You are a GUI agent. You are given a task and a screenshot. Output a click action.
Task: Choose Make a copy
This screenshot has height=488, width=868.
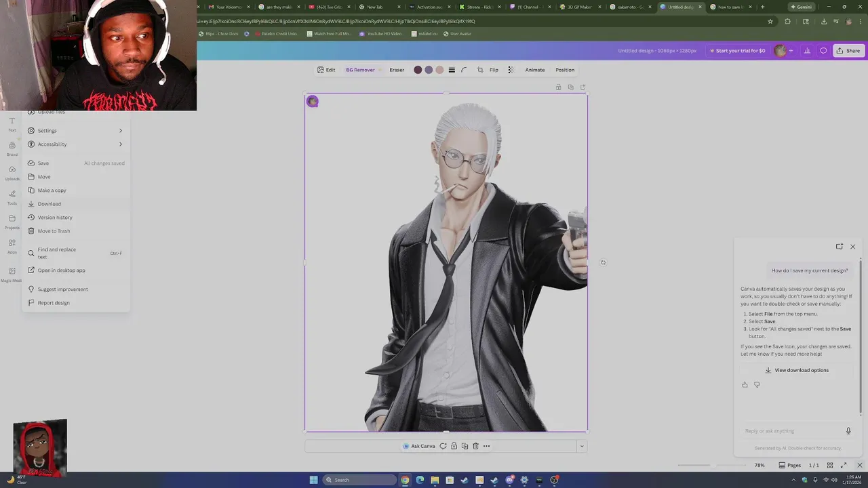pos(75,190)
